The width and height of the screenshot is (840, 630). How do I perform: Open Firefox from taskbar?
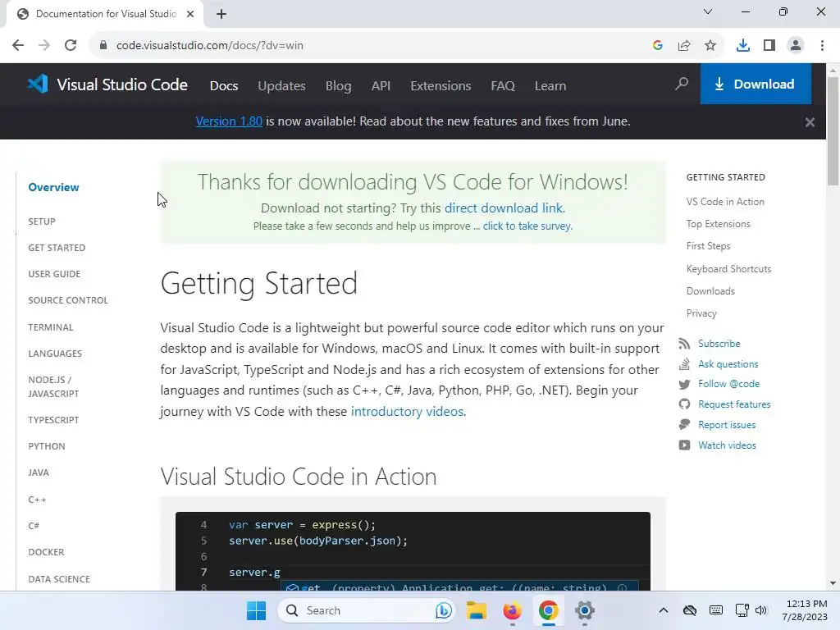tap(512, 610)
